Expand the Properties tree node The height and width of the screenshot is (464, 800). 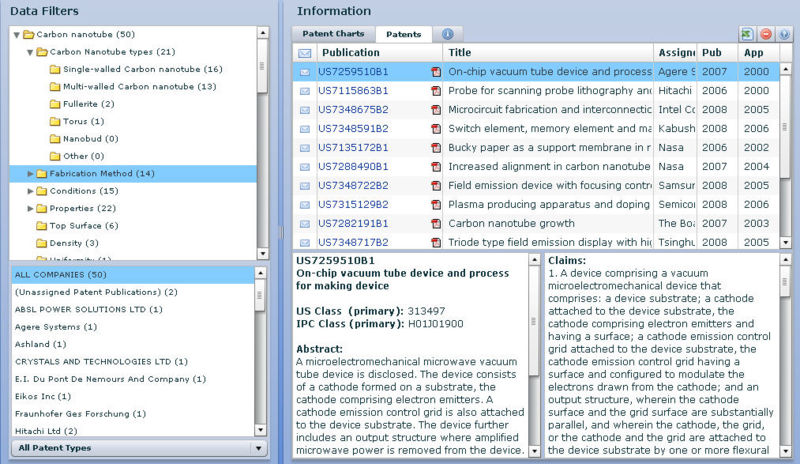point(30,208)
